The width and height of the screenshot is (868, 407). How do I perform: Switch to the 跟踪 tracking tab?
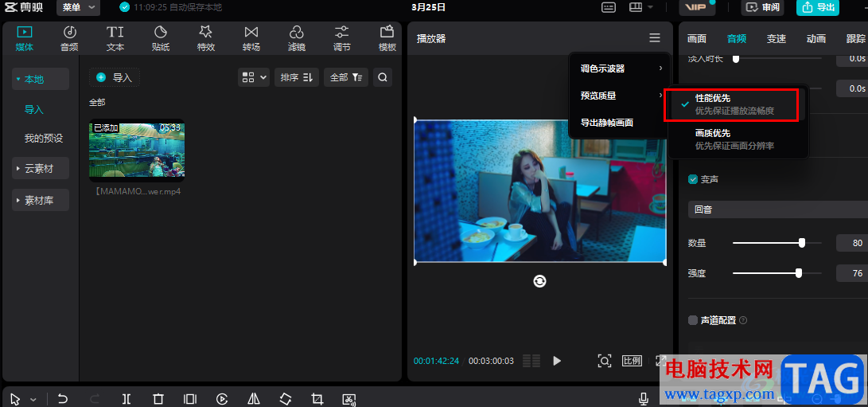(x=856, y=38)
